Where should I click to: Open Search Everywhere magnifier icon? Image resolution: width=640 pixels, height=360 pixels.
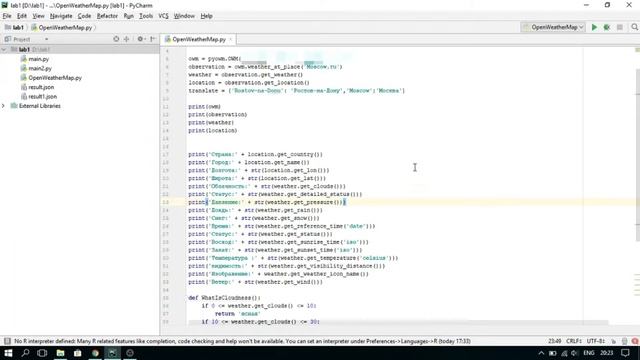point(634,27)
